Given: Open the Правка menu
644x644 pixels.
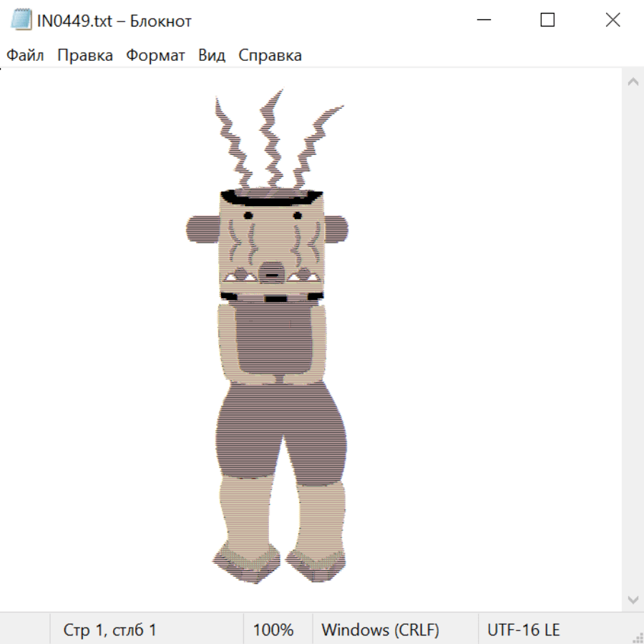Looking at the screenshot, I should click(x=85, y=56).
